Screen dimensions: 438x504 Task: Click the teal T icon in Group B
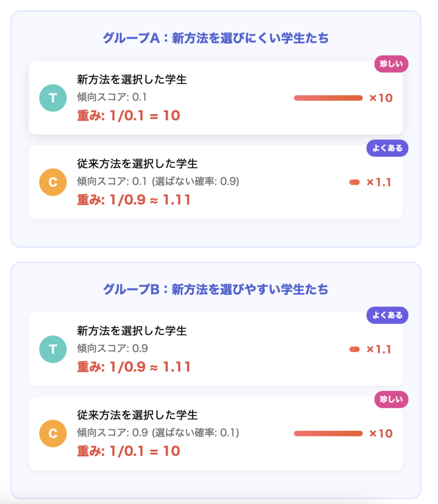pyautogui.click(x=53, y=349)
